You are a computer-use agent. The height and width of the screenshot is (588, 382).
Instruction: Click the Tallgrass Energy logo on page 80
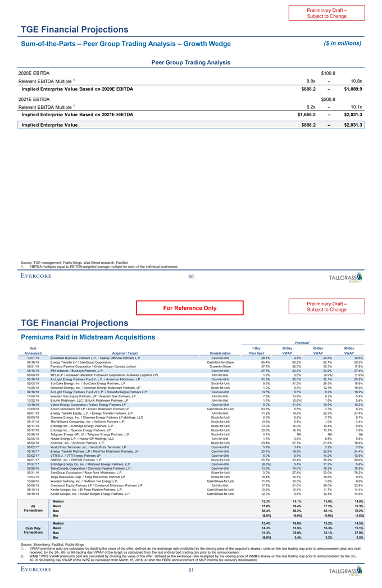[342, 278]
